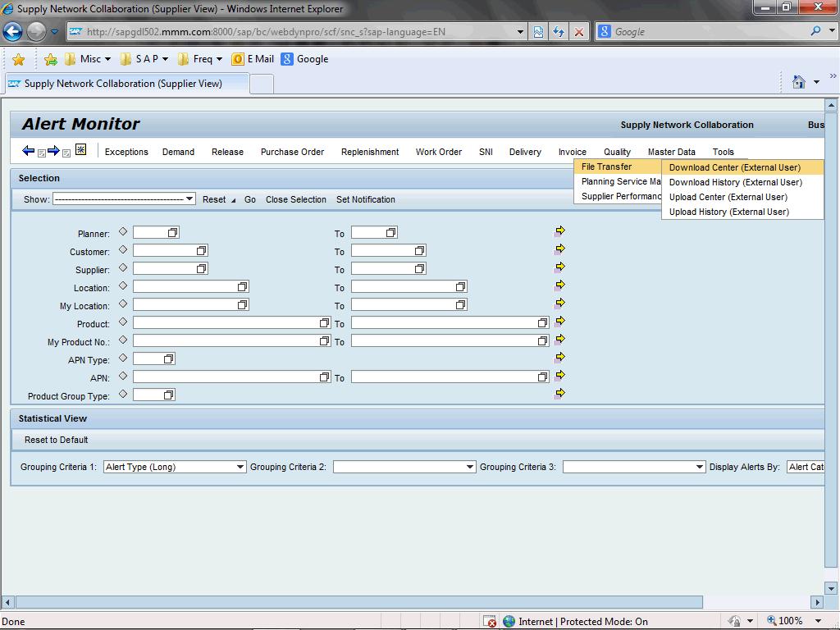Click the Home icon in IE command bar

pyautogui.click(x=799, y=82)
